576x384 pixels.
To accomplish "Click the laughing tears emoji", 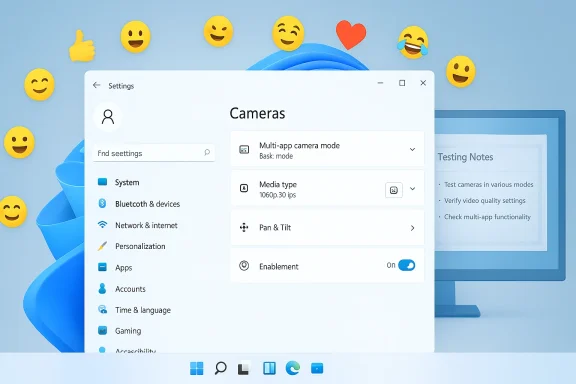I will tap(413, 42).
